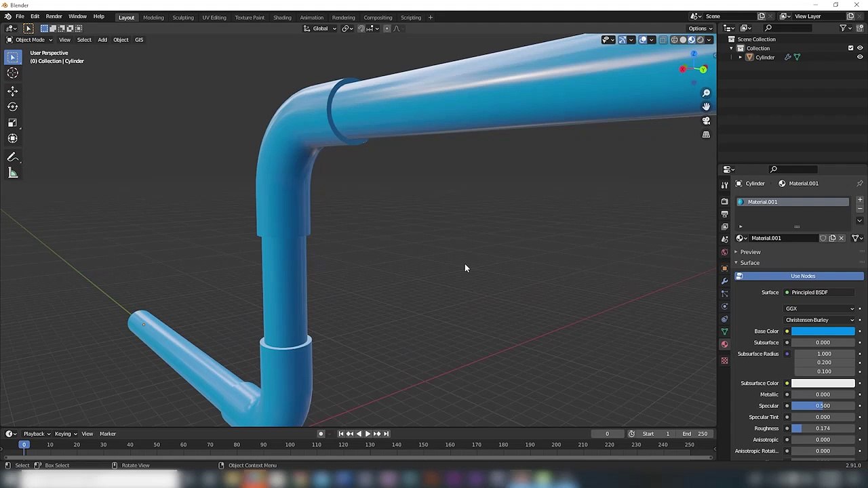Activate the Select Box tool
868x488 pixels.
pyautogui.click(x=12, y=57)
